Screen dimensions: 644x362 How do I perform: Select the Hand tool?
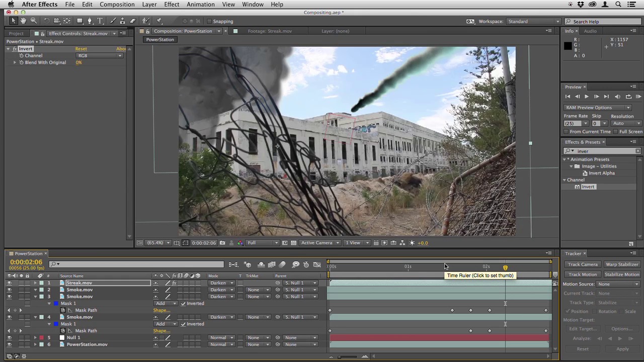coord(23,21)
